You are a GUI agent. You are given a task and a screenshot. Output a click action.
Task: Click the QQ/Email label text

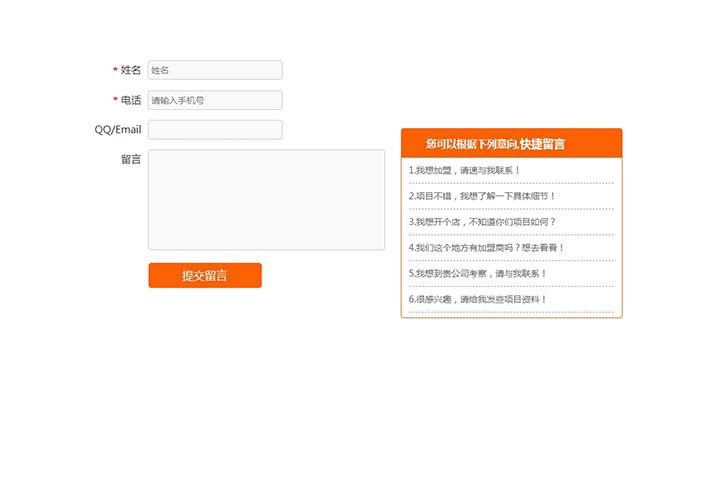pos(118,130)
